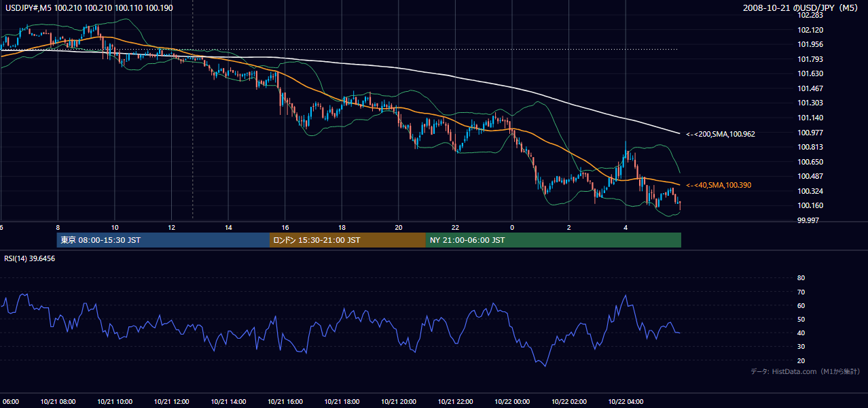The image size is (868, 408).
Task: Select the 200 SMA label 100.962
Action: click(721, 134)
